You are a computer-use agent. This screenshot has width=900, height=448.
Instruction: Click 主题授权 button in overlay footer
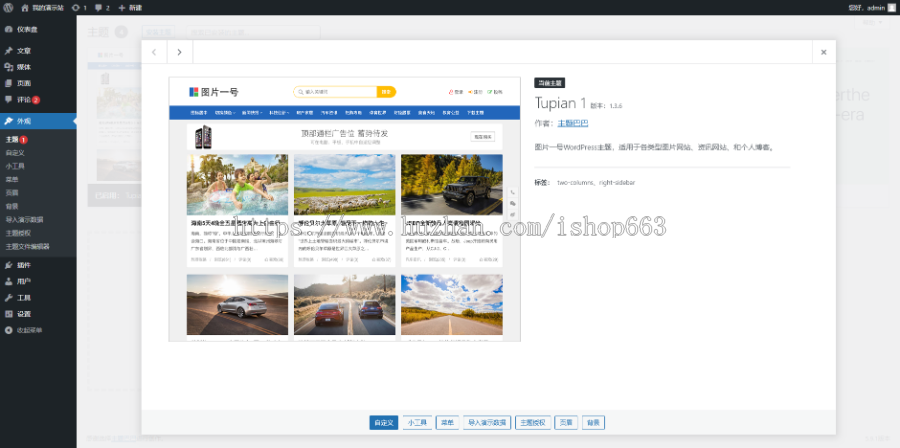(533, 423)
